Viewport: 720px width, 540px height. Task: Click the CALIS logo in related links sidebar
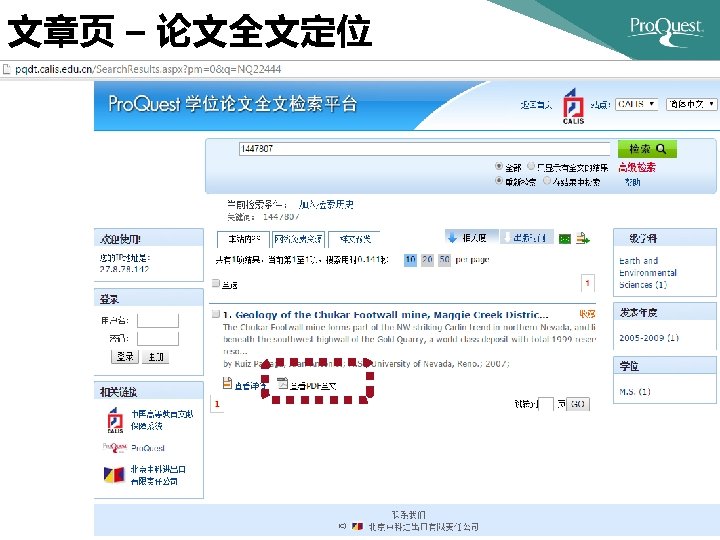[115, 420]
